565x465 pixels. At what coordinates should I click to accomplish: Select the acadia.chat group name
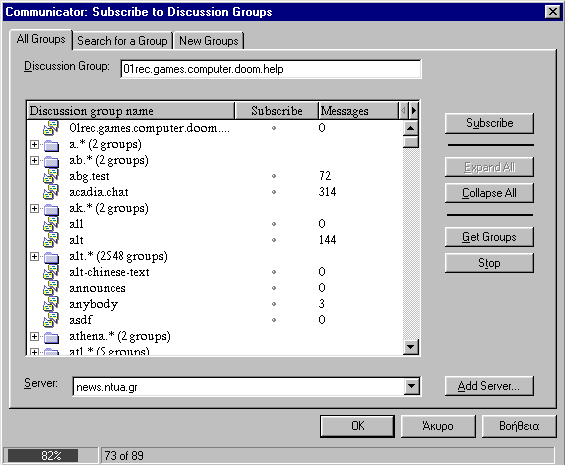point(99,192)
